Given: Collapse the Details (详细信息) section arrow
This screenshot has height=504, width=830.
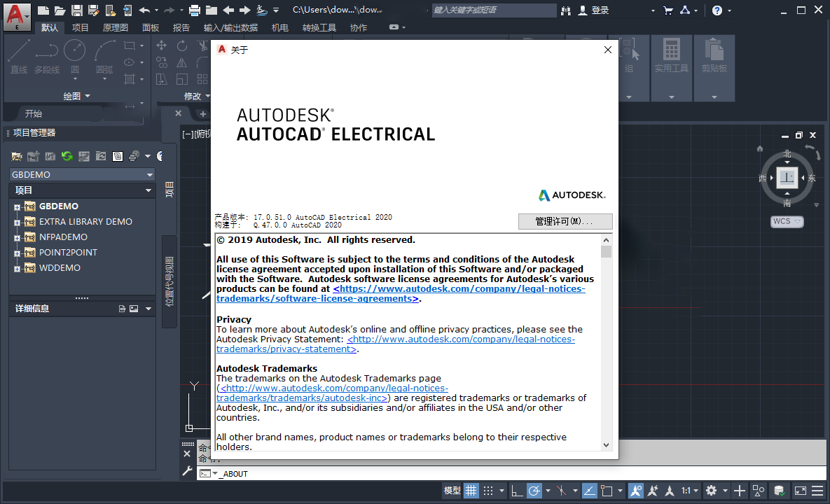Looking at the screenshot, I should [148, 309].
